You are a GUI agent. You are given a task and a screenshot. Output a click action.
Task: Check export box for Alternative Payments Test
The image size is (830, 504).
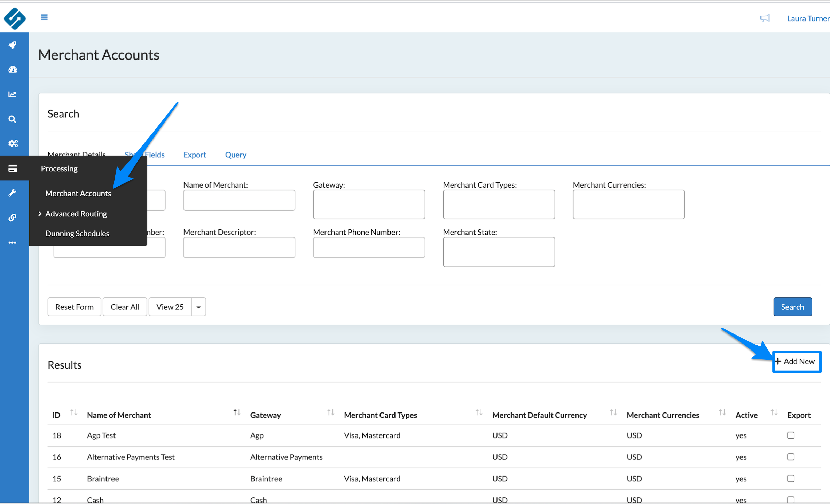click(791, 457)
